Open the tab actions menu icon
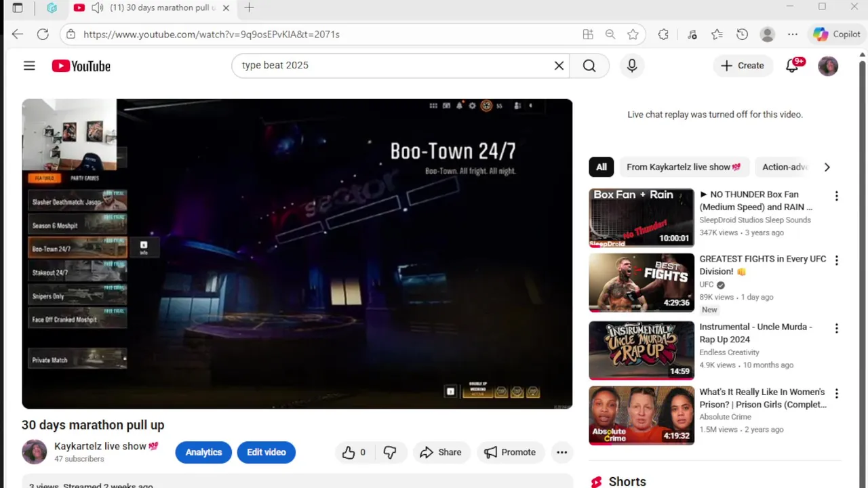The width and height of the screenshot is (868, 488). 18,7
